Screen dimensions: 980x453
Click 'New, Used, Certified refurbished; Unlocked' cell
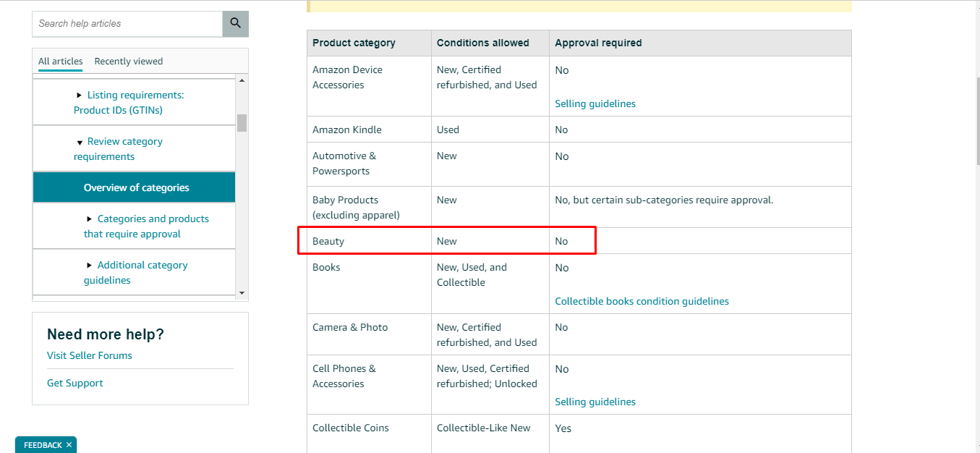[490, 385]
